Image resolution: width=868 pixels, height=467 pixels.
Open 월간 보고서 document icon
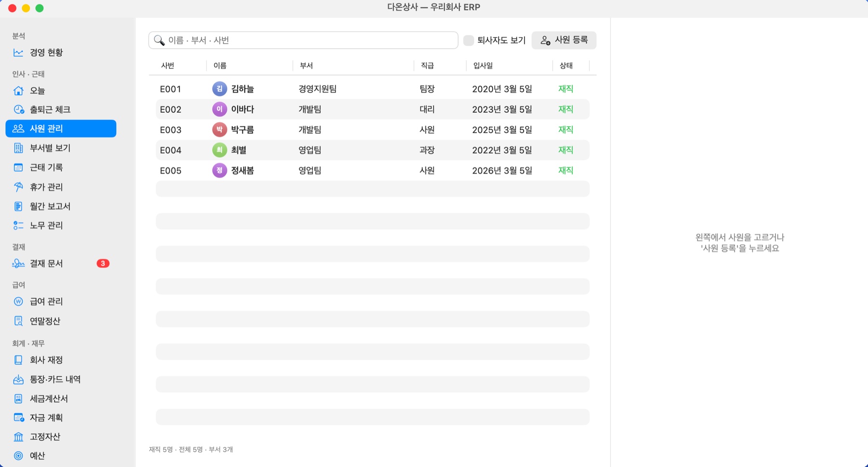(18, 206)
